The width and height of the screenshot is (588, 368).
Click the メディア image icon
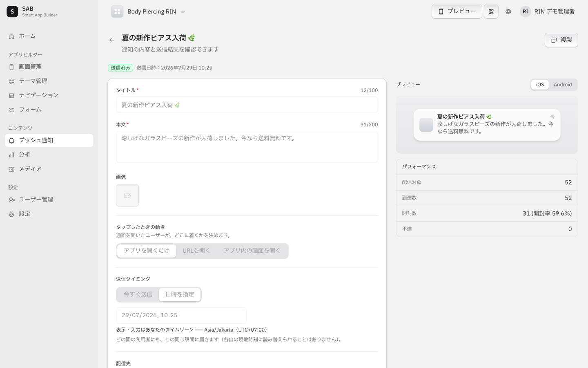[x=11, y=169]
